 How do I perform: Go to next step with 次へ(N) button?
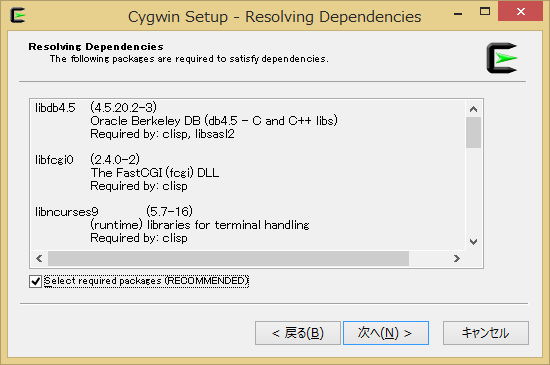(386, 333)
